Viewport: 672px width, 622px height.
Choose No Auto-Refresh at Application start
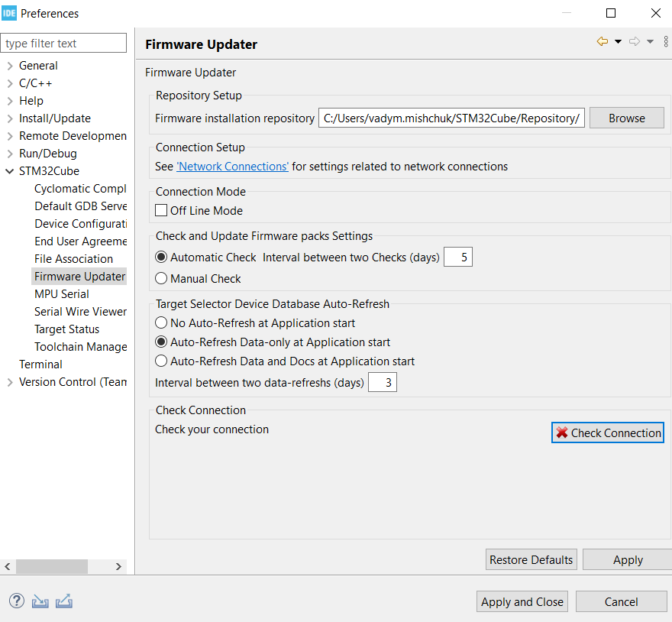(161, 323)
